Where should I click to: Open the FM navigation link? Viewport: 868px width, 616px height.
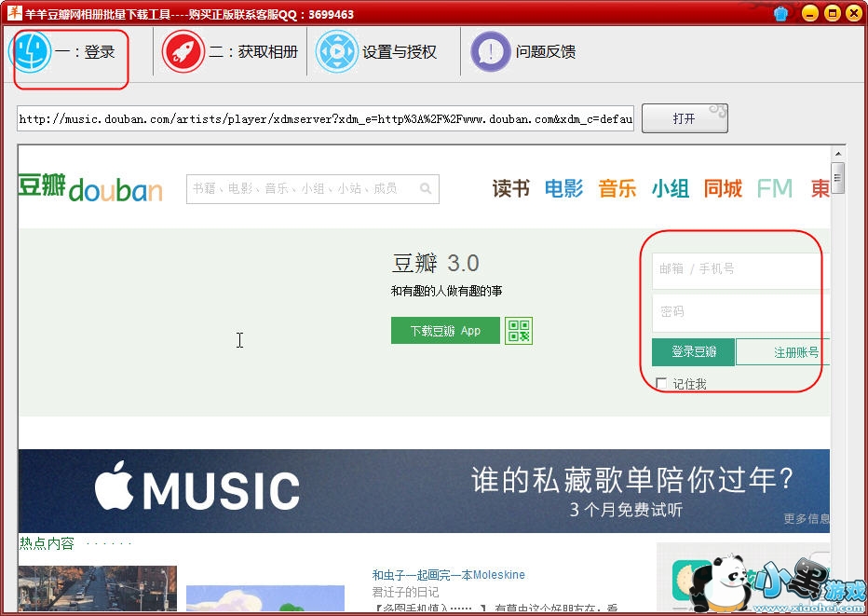pyautogui.click(x=775, y=189)
